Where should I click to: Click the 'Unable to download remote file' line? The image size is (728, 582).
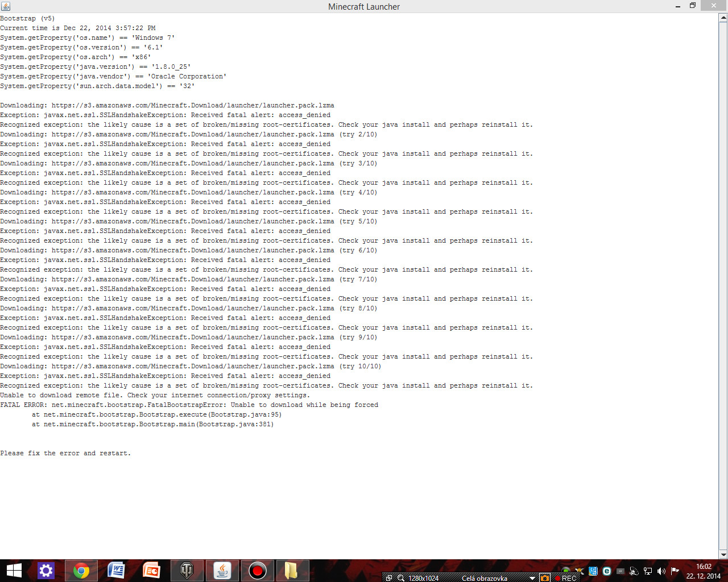tap(155, 395)
